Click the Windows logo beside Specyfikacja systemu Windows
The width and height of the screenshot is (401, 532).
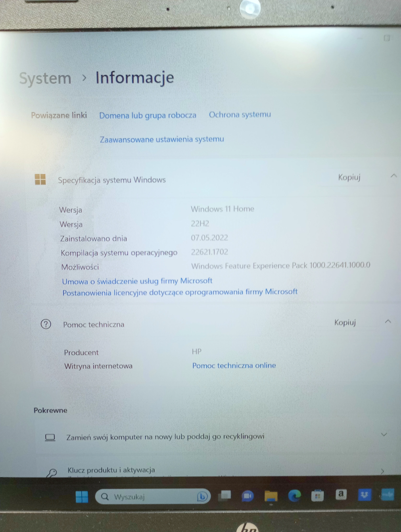pyautogui.click(x=40, y=179)
